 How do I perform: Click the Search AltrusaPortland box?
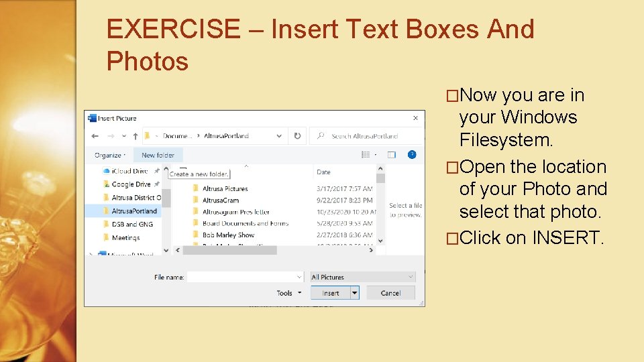pos(366,136)
